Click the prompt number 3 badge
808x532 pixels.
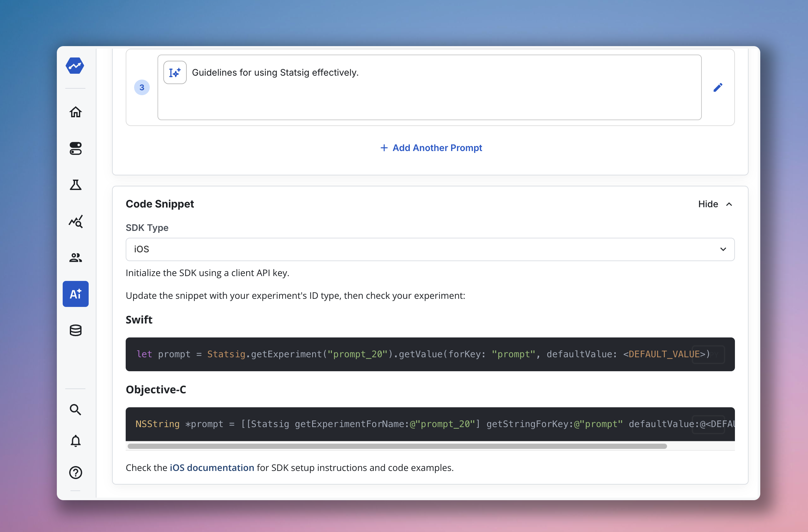click(x=142, y=88)
